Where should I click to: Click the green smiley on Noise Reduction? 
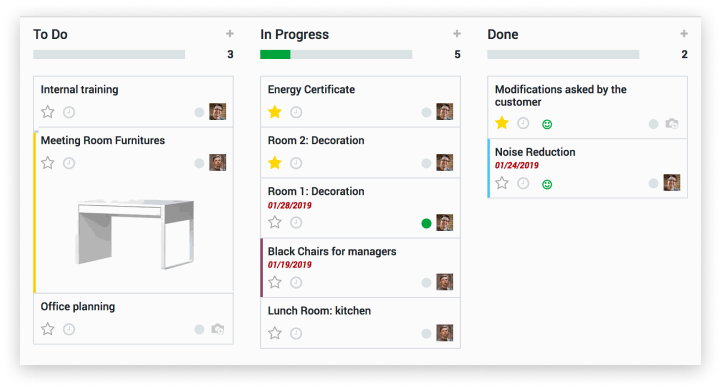[547, 184]
